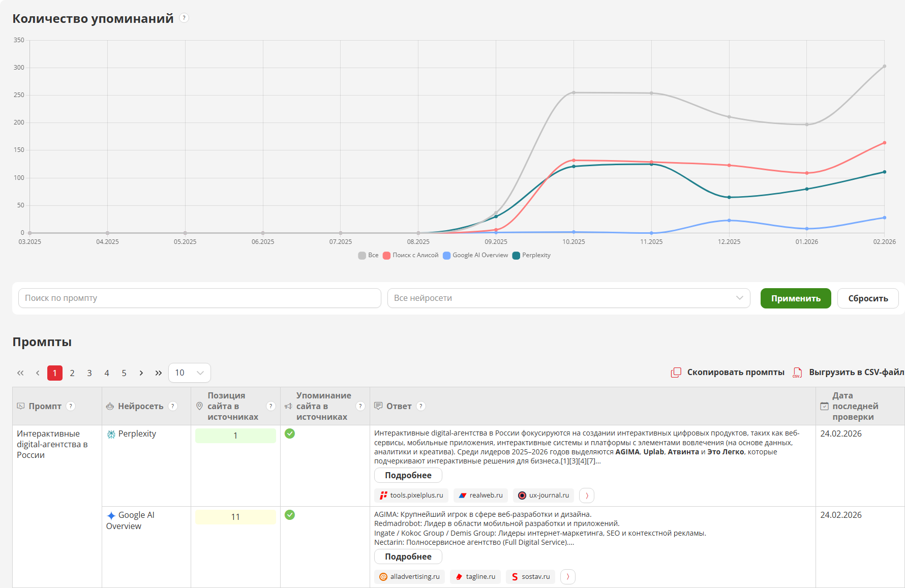The height and width of the screenshot is (588, 905).
Task: Click the copy prompts icon
Action: pyautogui.click(x=676, y=373)
